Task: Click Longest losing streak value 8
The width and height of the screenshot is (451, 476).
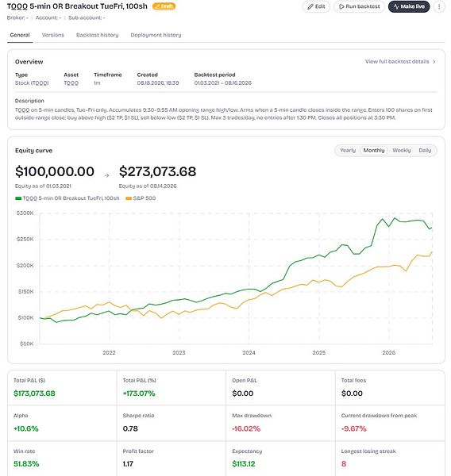Action: (344, 464)
